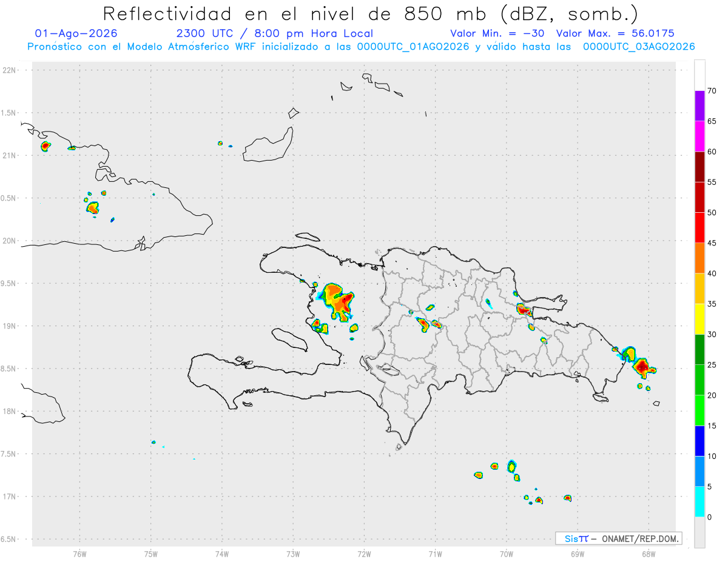Click the latitude axis label '17N'
This screenshot has width=728, height=562.
click(10, 497)
